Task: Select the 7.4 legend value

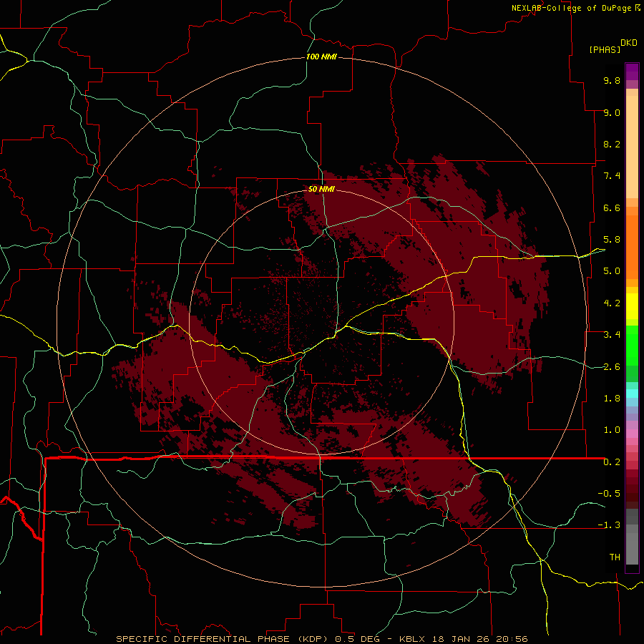Action: tap(612, 176)
